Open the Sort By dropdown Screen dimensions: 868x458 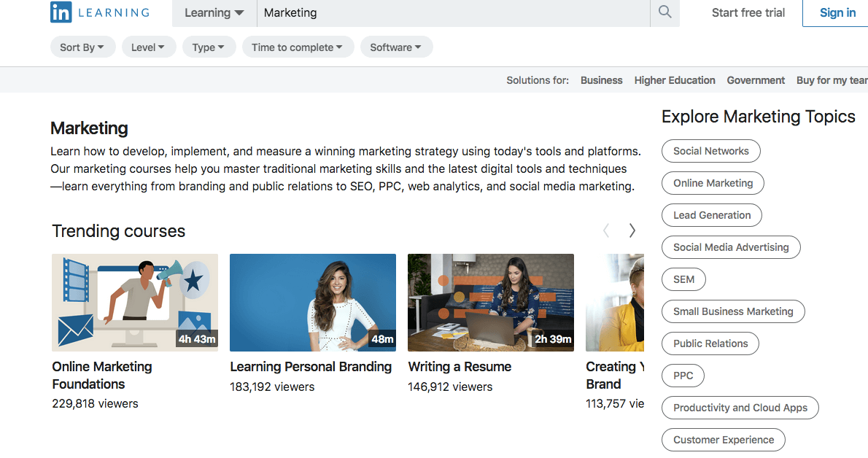coord(82,46)
